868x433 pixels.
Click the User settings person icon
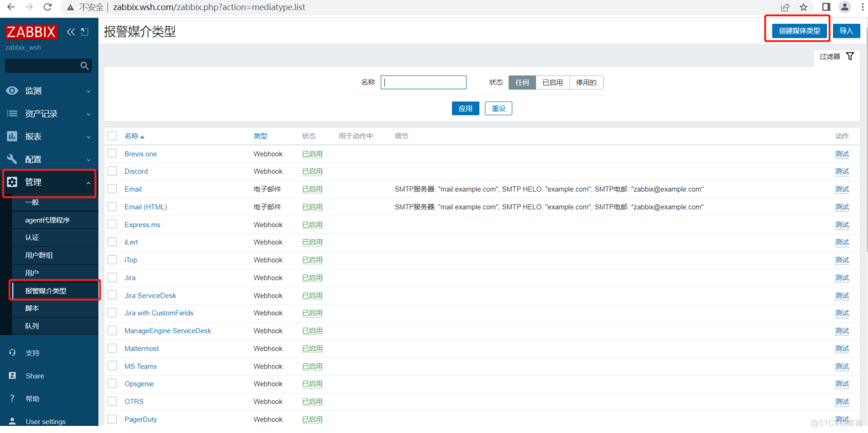[x=12, y=422]
